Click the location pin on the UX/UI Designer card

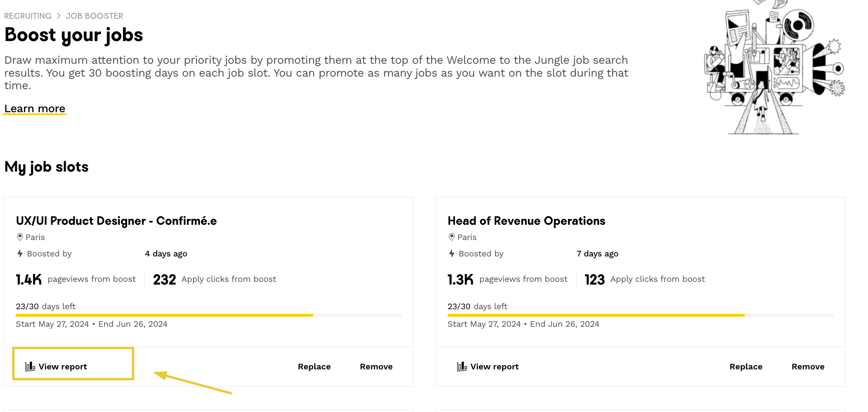pos(20,237)
